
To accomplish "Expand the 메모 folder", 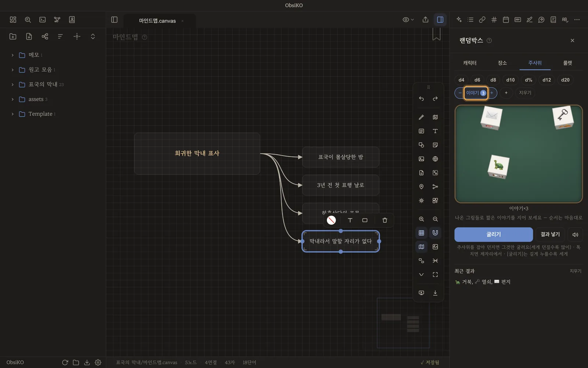I will tap(12, 55).
